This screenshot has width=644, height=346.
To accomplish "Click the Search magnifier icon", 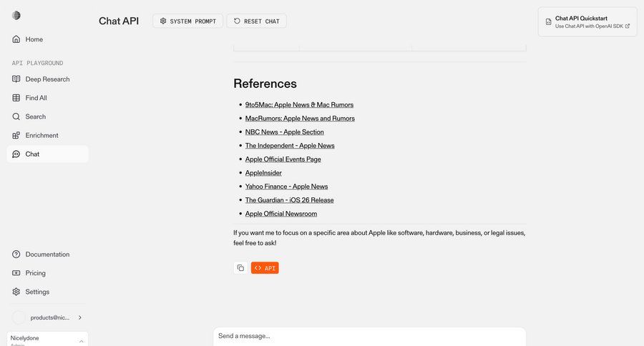I will (16, 117).
